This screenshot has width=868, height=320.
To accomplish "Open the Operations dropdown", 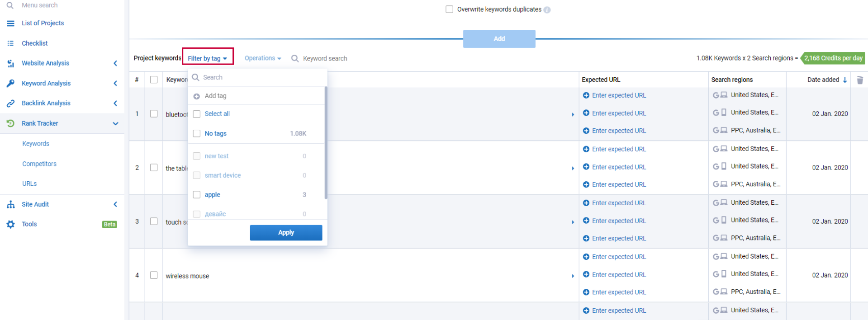I will 263,58.
